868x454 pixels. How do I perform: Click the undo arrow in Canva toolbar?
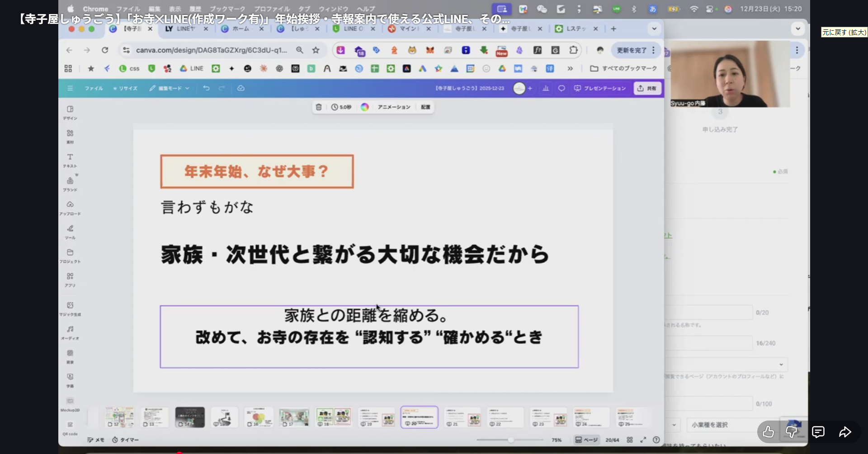click(206, 88)
